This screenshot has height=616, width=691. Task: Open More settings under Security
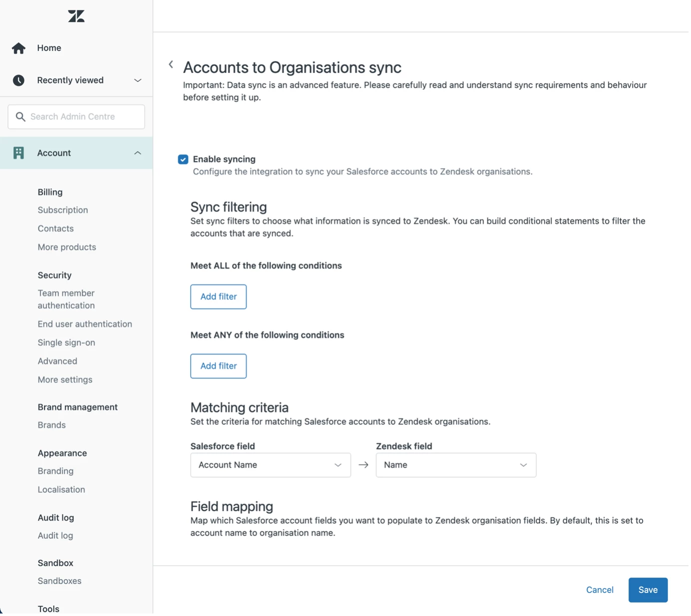pos(65,380)
